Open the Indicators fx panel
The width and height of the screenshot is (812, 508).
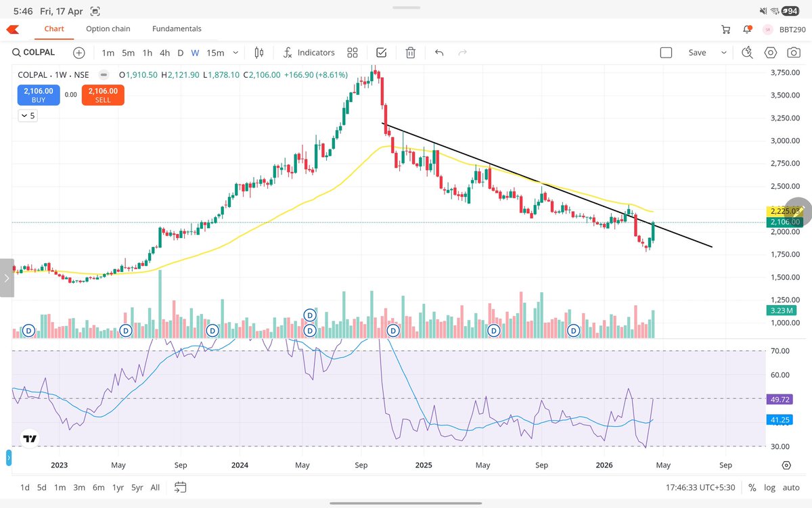(308, 52)
